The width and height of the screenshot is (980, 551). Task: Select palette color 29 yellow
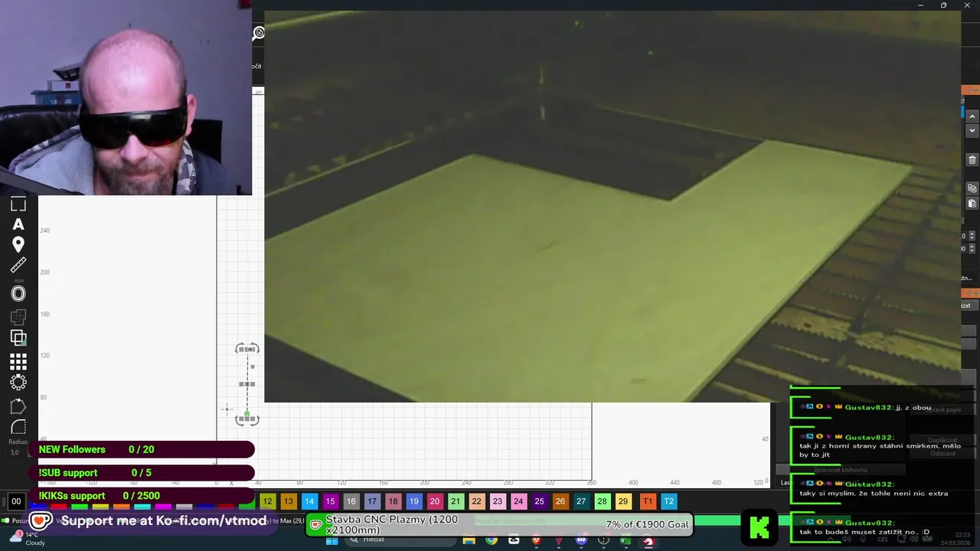[x=623, y=501]
